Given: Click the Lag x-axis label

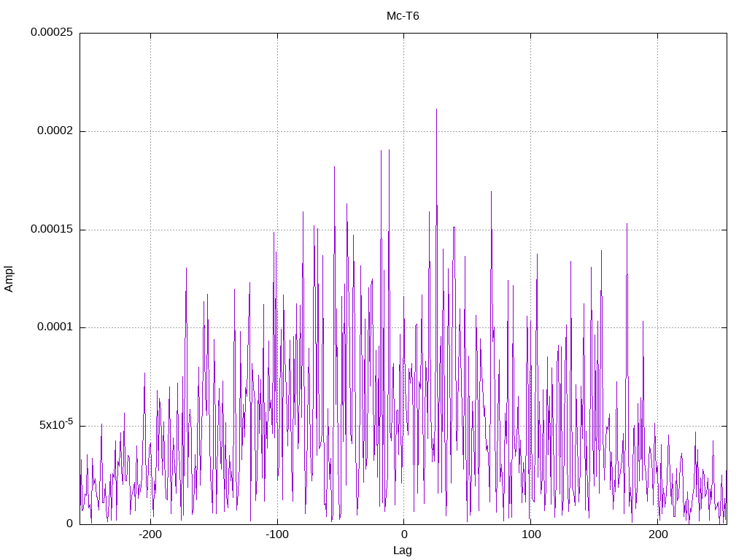Looking at the screenshot, I should 403,551.
